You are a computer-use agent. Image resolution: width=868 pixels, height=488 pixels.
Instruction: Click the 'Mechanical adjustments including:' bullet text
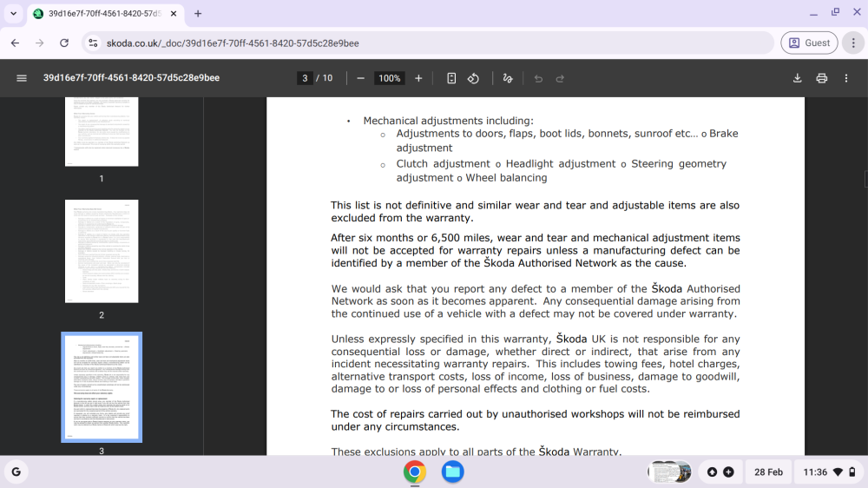449,121
